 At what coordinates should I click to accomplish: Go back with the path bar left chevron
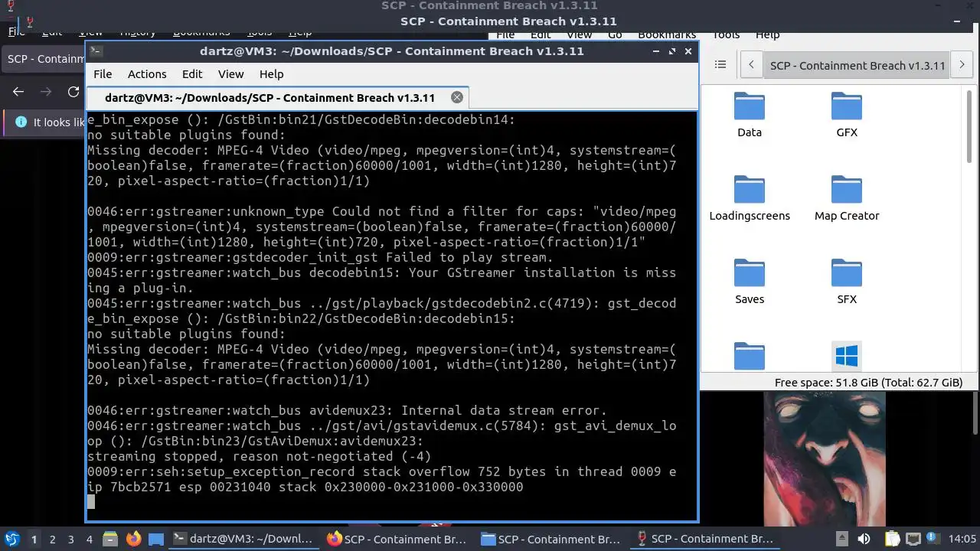pos(753,65)
